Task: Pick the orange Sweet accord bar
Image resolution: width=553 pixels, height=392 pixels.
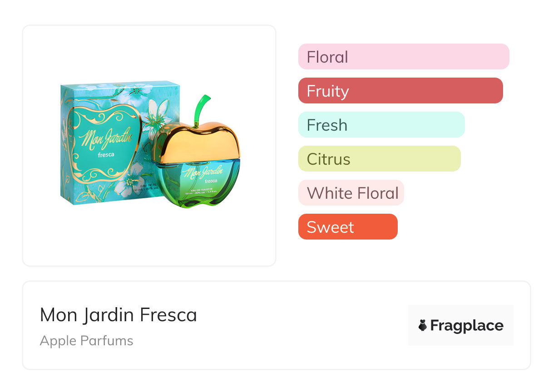Action: coord(347,227)
